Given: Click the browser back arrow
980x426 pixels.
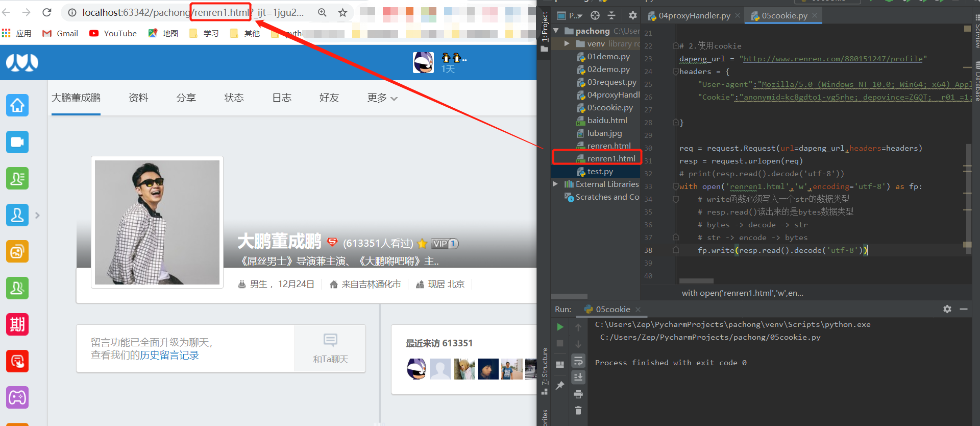Looking at the screenshot, I should point(7,12).
